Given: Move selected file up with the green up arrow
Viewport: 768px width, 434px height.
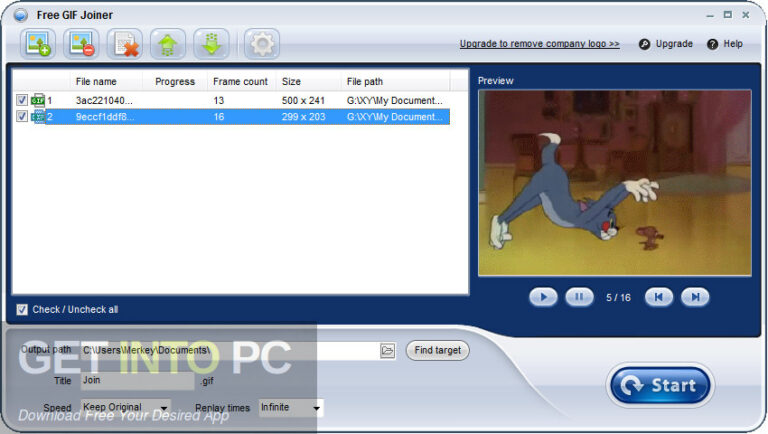Looking at the screenshot, I should point(168,44).
